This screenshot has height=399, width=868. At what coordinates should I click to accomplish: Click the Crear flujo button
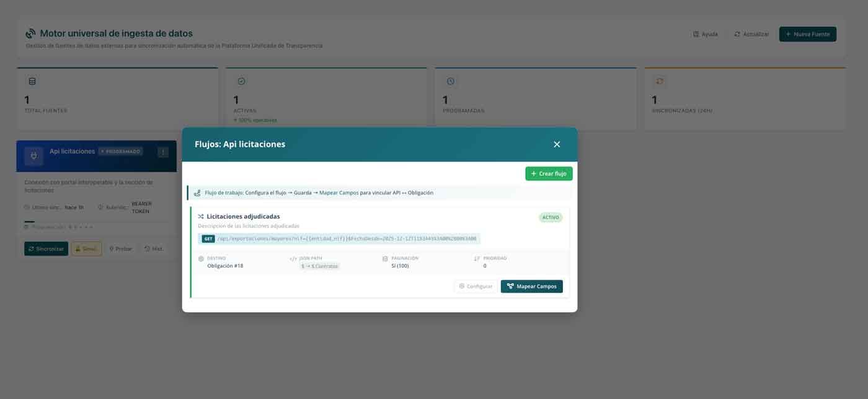[x=549, y=173]
